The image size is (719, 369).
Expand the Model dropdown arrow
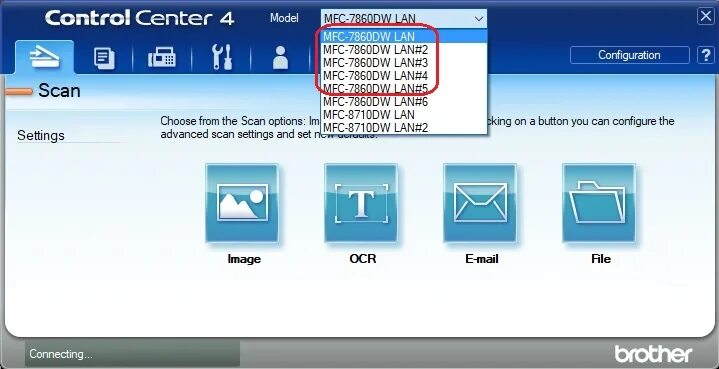point(479,19)
